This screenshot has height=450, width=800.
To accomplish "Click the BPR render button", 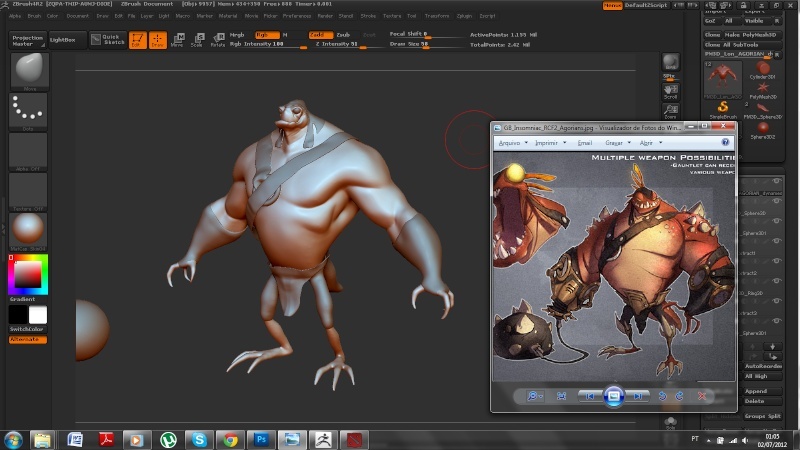I will pyautogui.click(x=670, y=62).
